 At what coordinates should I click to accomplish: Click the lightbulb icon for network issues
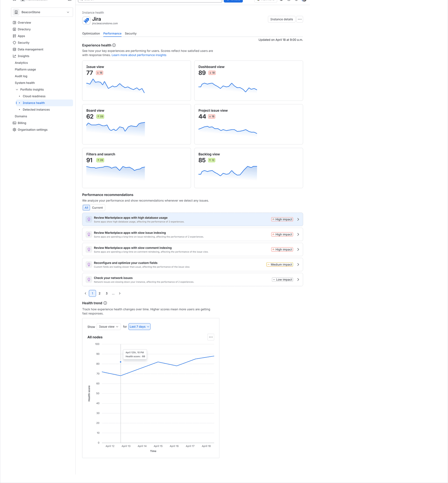pyautogui.click(x=89, y=280)
